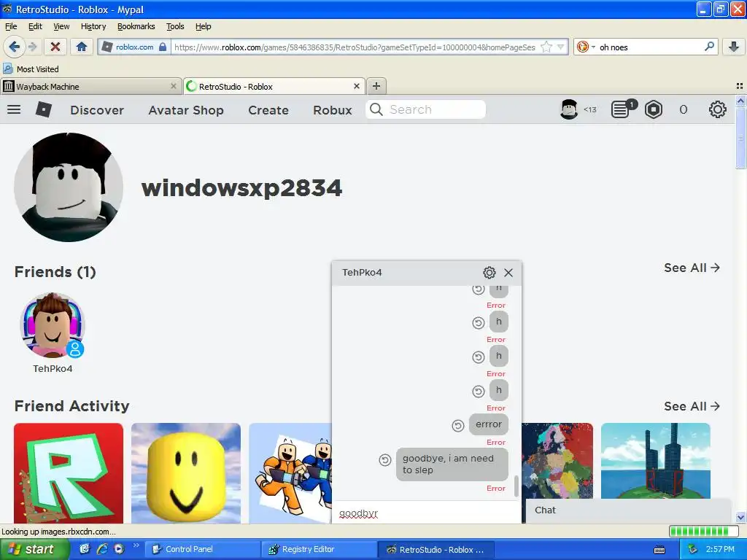
Task: Click the tab groups grid icon
Action: pyautogui.click(x=740, y=86)
